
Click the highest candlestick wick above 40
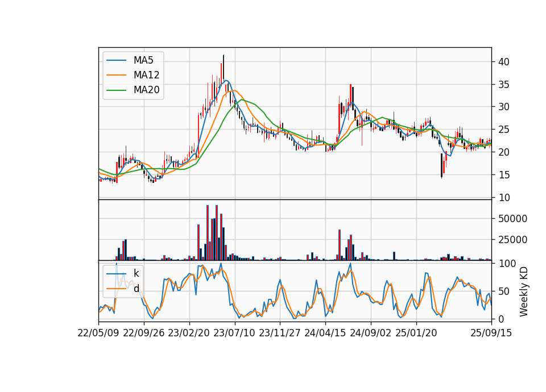[224, 66]
